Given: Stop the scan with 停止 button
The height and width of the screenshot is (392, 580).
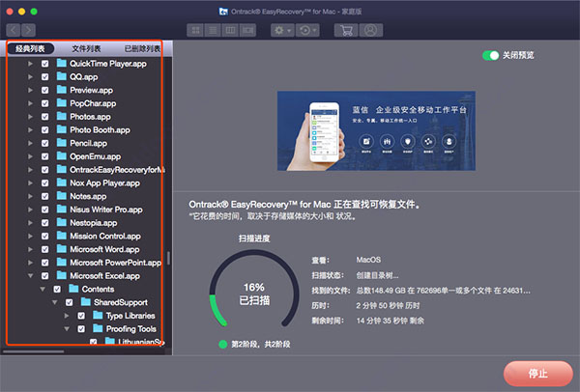Looking at the screenshot, I should point(538,374).
